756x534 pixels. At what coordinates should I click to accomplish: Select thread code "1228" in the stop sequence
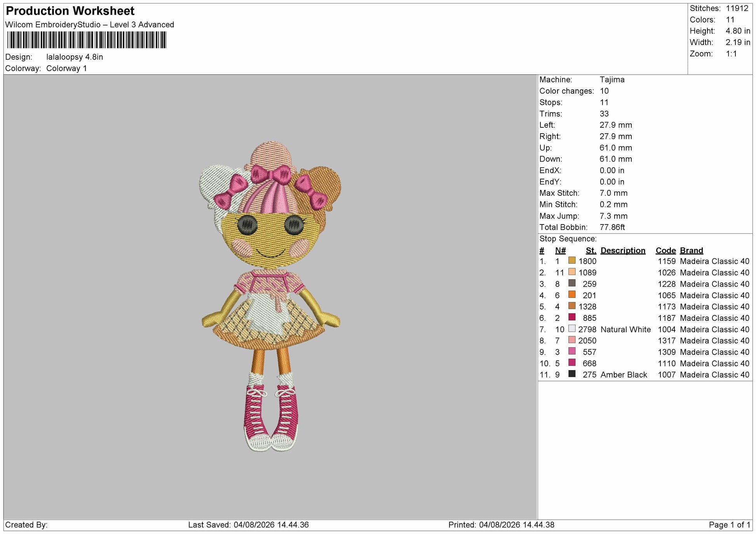pos(667,284)
